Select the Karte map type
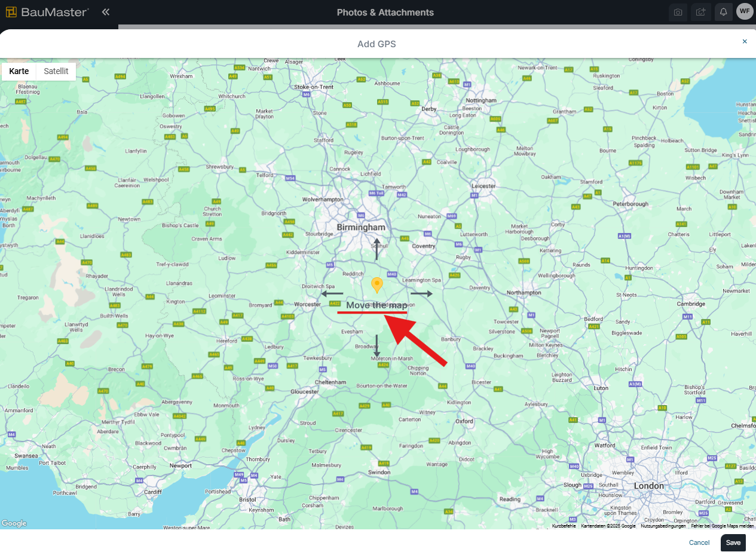Image resolution: width=756 pixels, height=558 pixels. tap(19, 71)
